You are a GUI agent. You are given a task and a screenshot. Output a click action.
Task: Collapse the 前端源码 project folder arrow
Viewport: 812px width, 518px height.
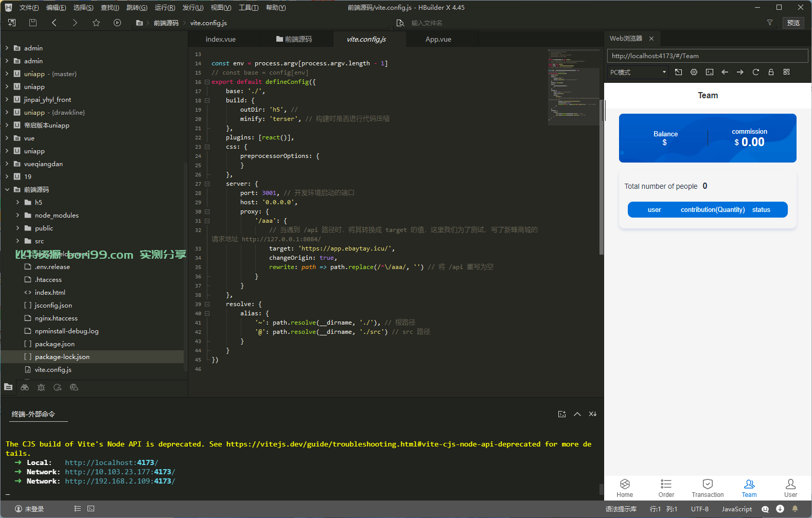pyautogui.click(x=7, y=189)
